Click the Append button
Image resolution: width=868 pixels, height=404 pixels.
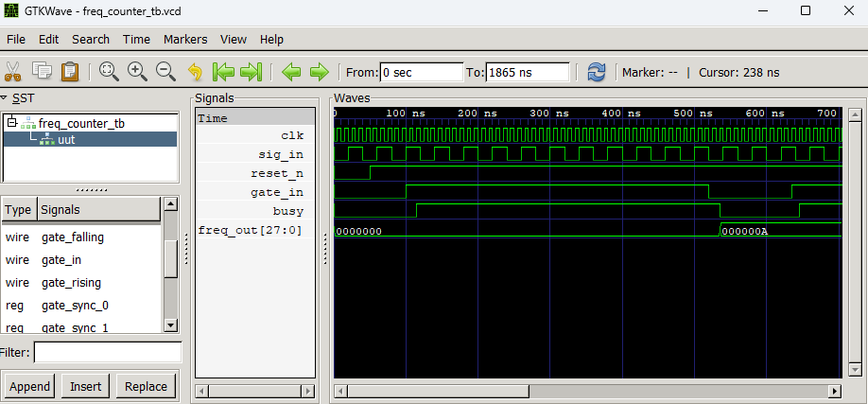[29, 386]
